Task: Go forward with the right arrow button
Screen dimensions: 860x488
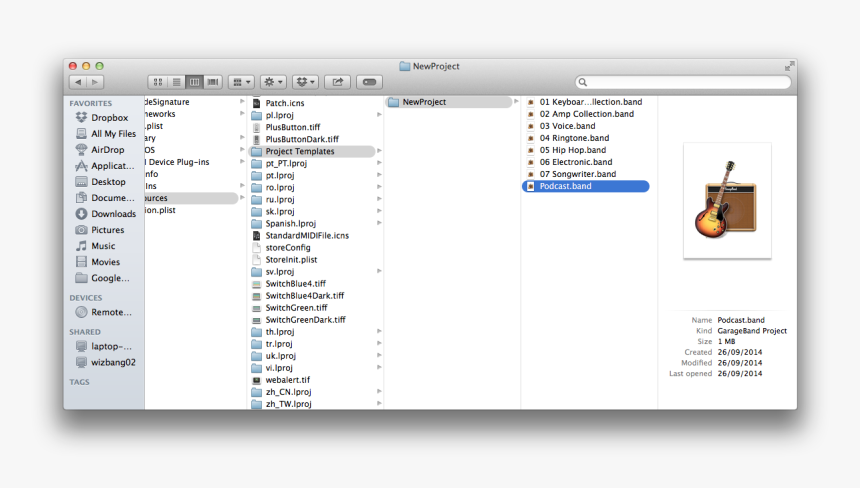Action: click(x=95, y=82)
